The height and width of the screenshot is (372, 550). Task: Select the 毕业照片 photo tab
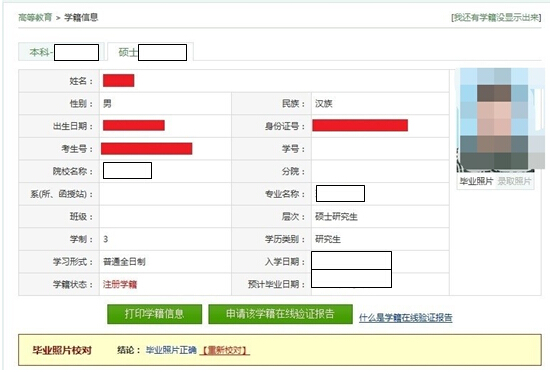click(476, 181)
